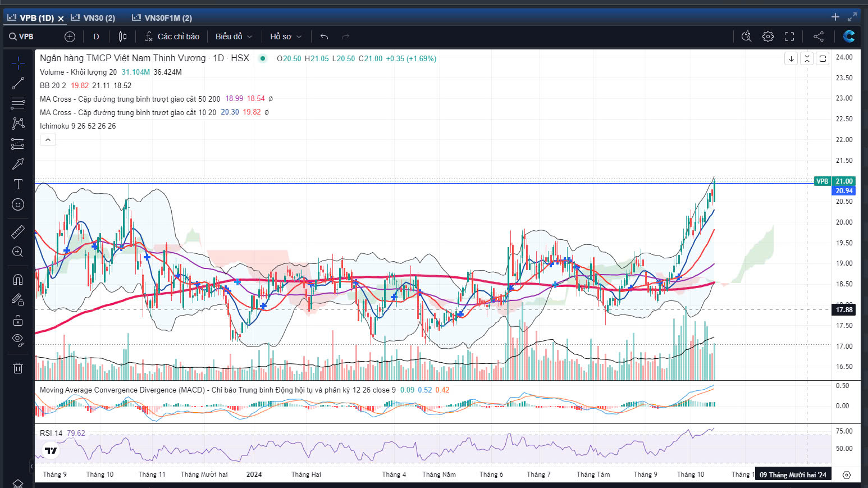This screenshot has height=488, width=868.
Task: Select the crosshair cursor tool
Action: coord(18,63)
